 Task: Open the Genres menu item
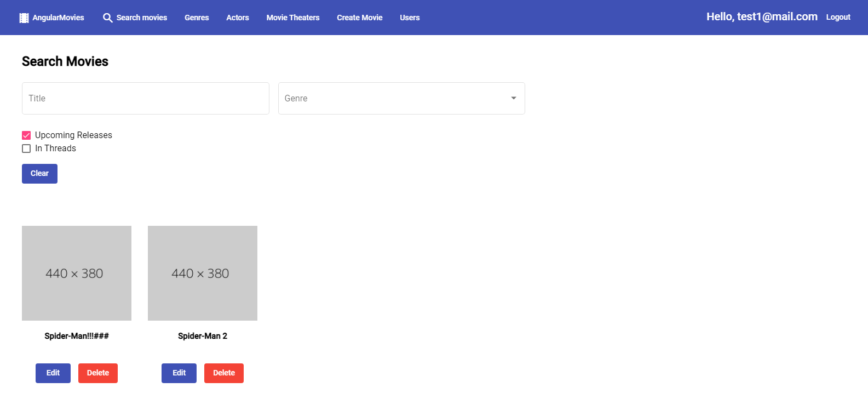point(197,18)
